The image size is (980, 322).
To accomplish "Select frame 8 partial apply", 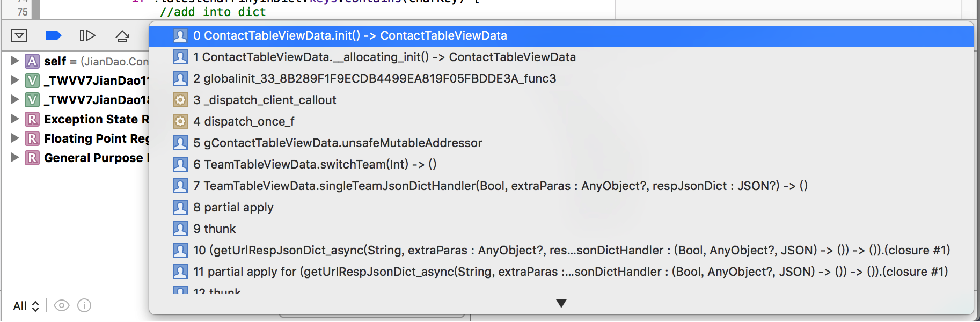I will pos(233,208).
